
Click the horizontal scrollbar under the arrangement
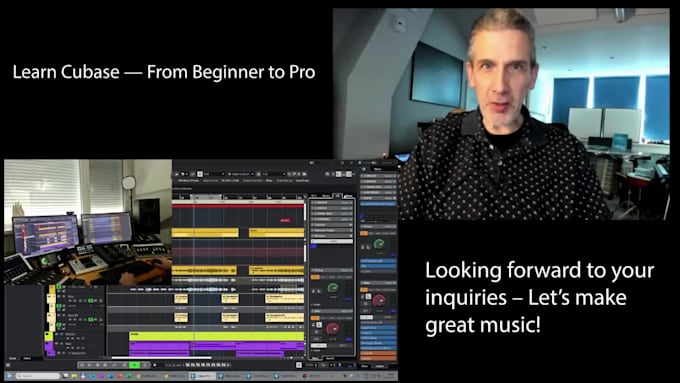click(x=161, y=358)
